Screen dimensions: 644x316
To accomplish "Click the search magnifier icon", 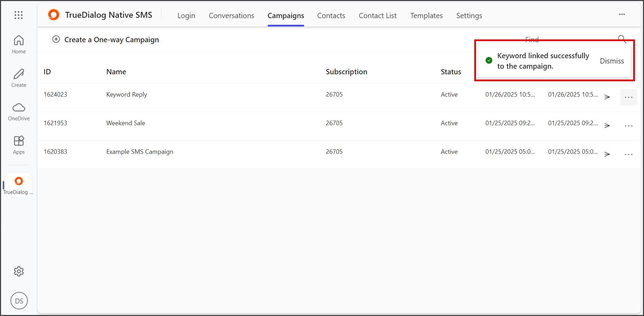I will (622, 39).
